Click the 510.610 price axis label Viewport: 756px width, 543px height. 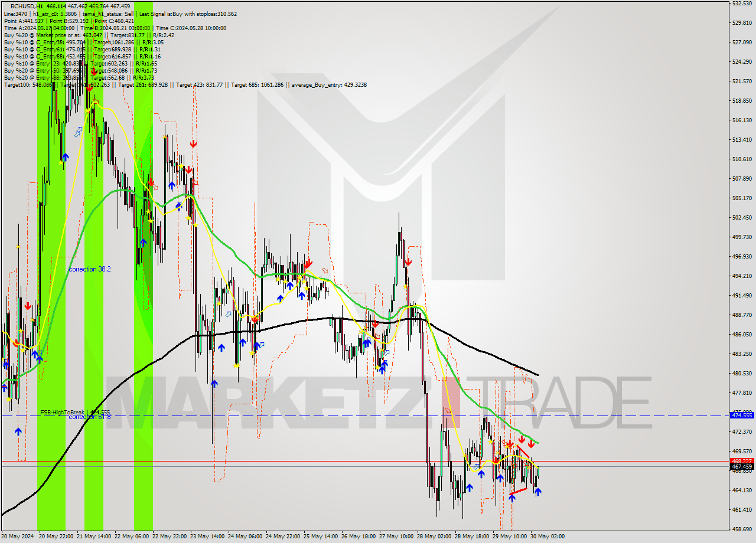[741, 159]
